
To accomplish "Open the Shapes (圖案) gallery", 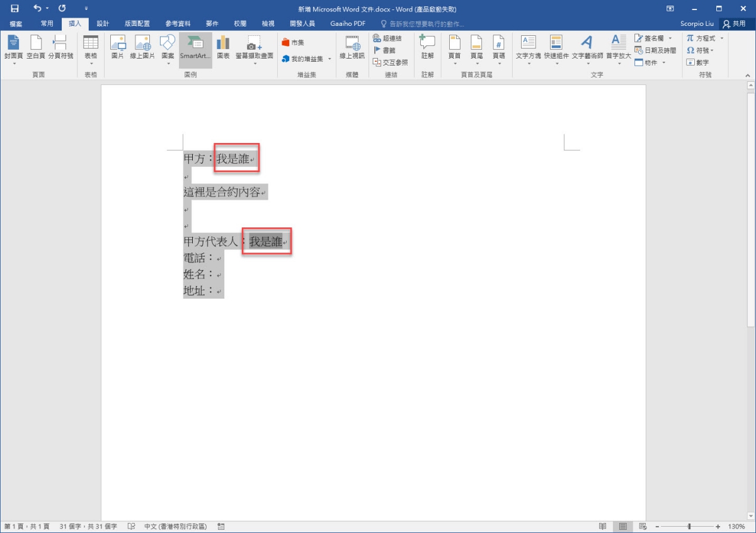I will 168,50.
